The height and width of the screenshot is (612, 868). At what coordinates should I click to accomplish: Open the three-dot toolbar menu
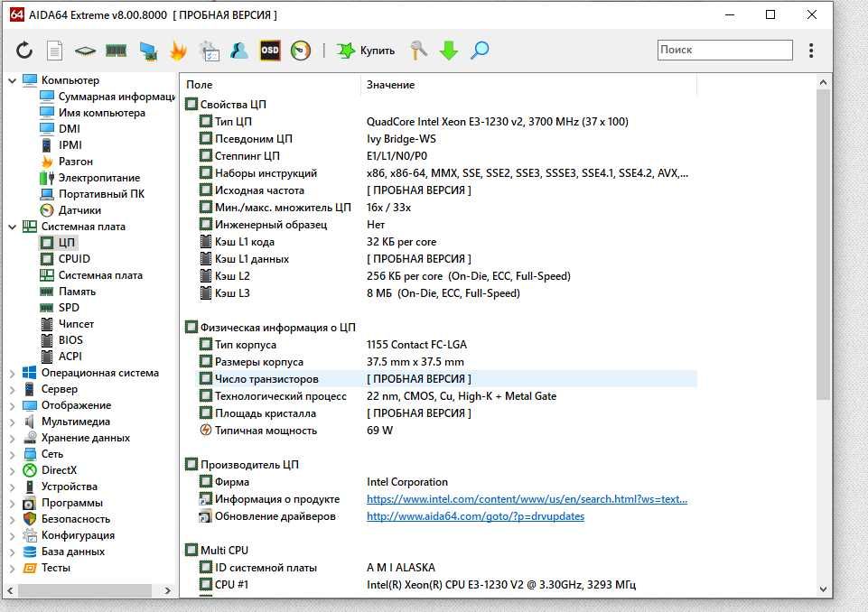tap(811, 51)
